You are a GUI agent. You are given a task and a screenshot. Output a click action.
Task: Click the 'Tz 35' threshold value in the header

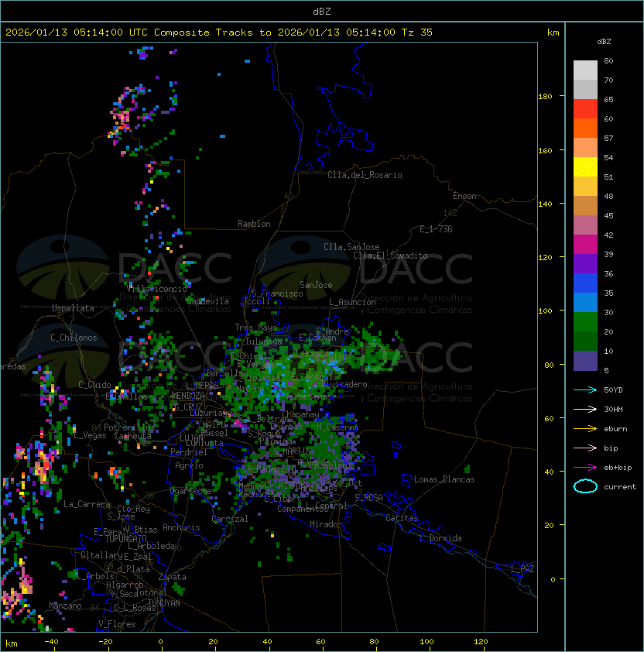pyautogui.click(x=417, y=33)
